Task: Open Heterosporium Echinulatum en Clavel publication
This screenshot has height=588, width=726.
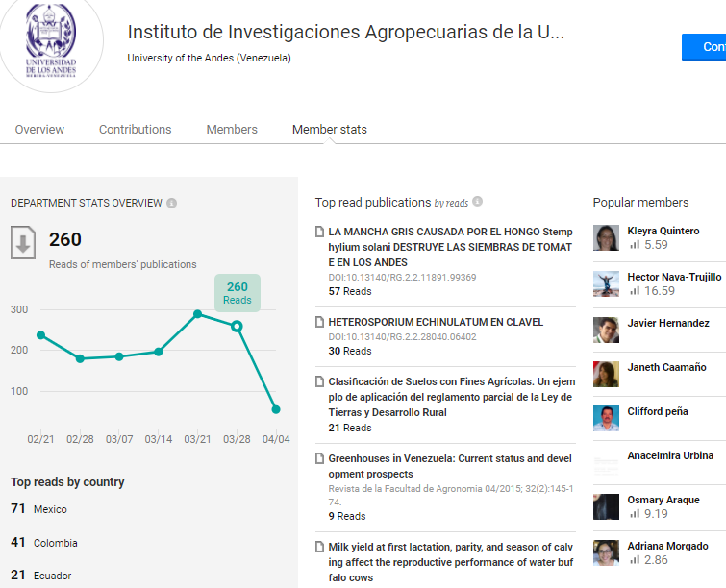Action: pos(436,322)
